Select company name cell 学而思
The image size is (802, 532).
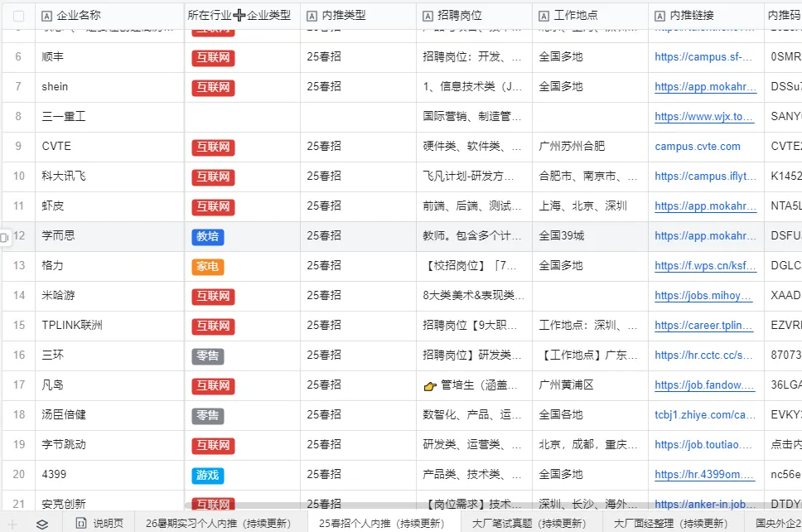click(109, 236)
